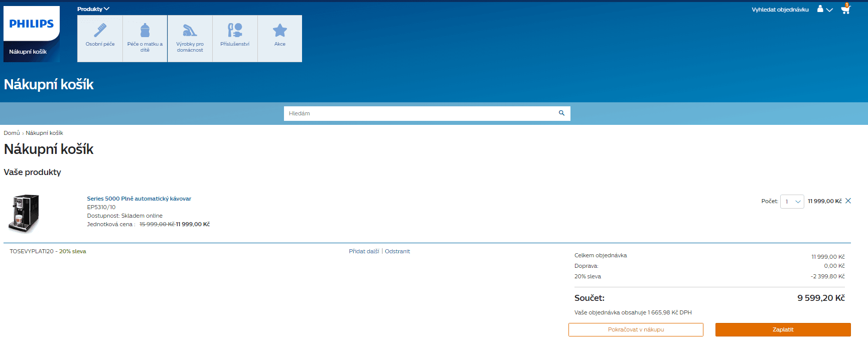
Task: Select the TOSEVYPLATI20 - 20% sleva text
Action: click(48, 251)
